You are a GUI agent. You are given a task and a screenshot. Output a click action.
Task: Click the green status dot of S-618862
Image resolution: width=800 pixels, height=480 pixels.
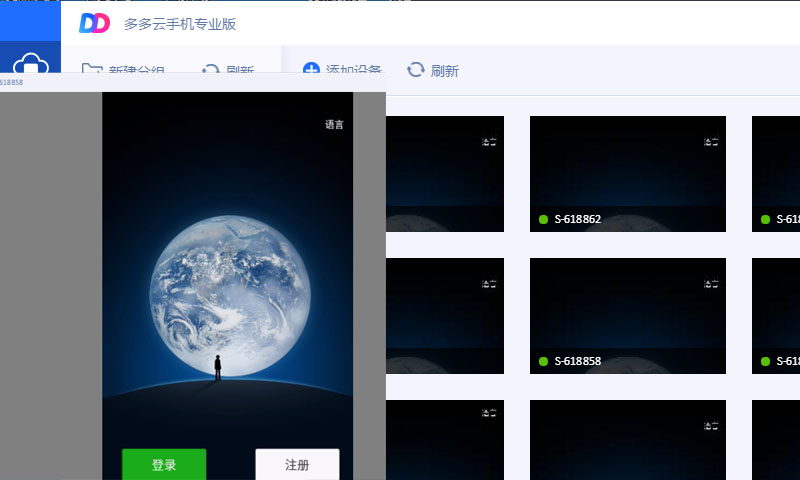pos(543,219)
